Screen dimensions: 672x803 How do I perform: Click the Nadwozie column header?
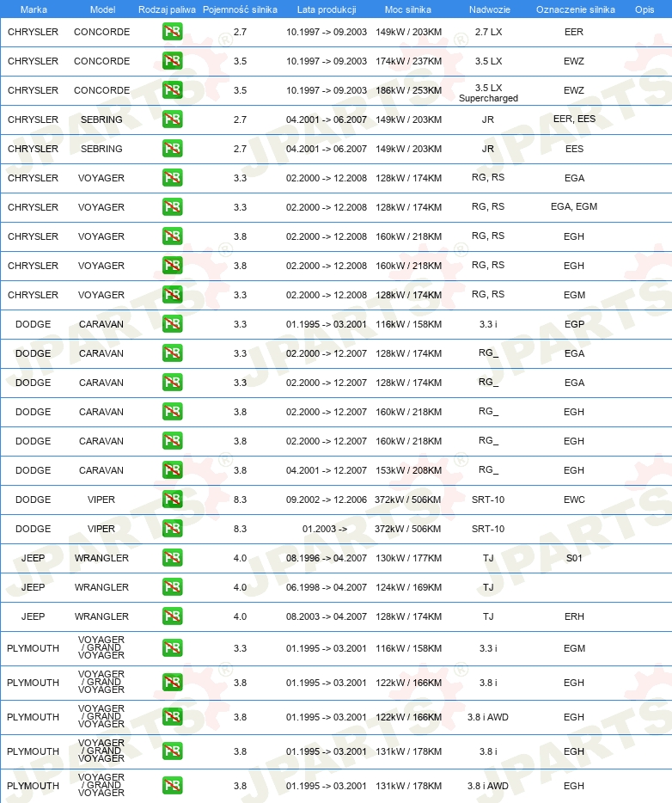point(489,9)
